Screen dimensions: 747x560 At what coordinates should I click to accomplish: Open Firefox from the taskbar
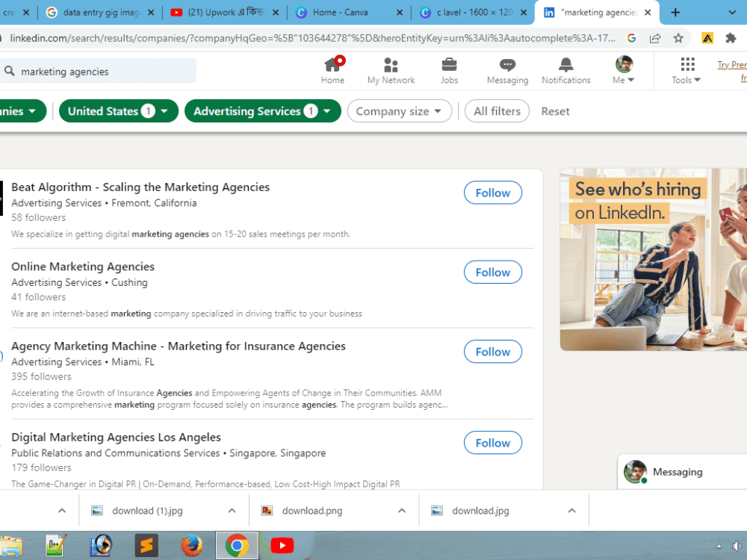click(x=191, y=545)
